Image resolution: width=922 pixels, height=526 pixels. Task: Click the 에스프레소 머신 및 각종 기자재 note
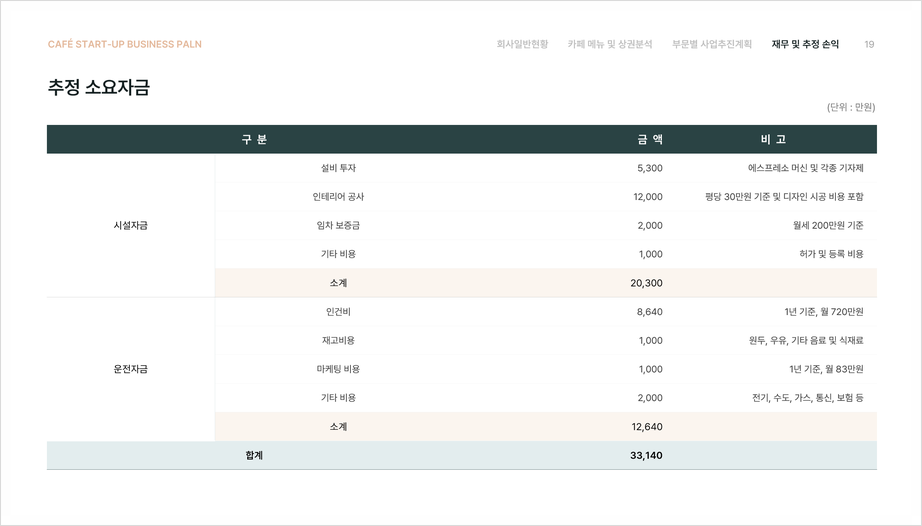pos(806,168)
